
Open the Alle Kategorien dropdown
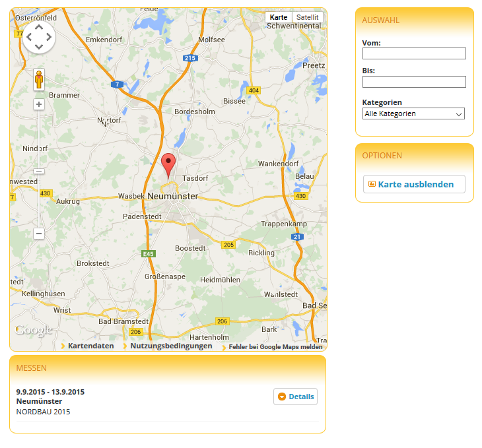413,113
